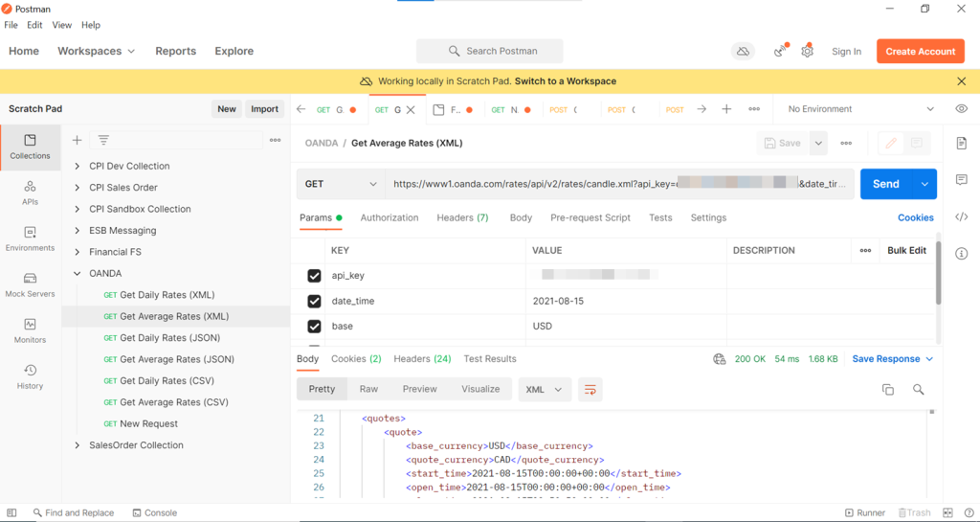Open the capture requests satellite icon

coord(781,51)
